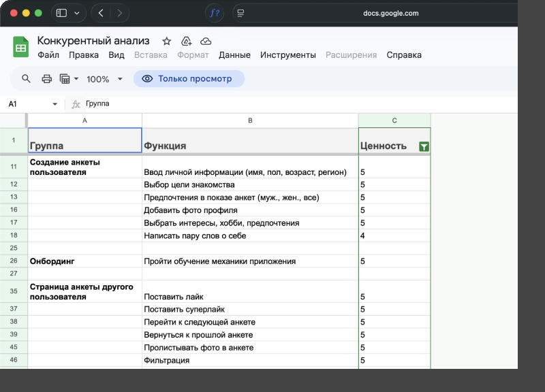Select row 26 header

click(x=14, y=261)
